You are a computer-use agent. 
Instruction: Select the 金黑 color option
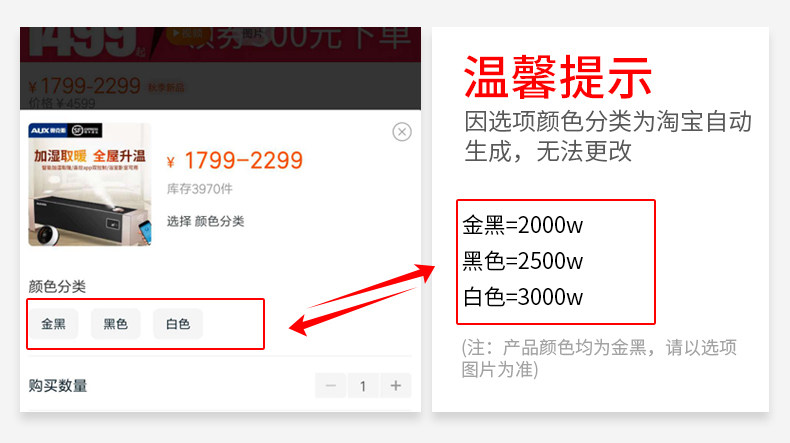coord(53,324)
